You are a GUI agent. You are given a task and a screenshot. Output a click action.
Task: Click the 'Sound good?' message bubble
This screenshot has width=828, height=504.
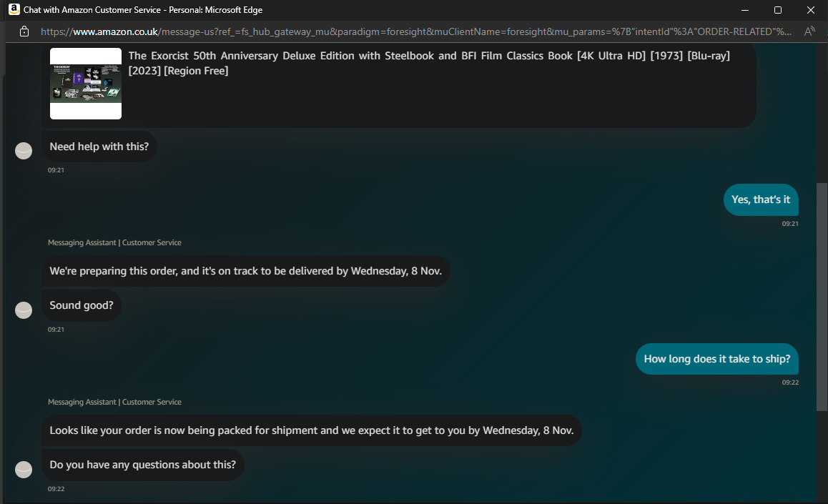(82, 305)
